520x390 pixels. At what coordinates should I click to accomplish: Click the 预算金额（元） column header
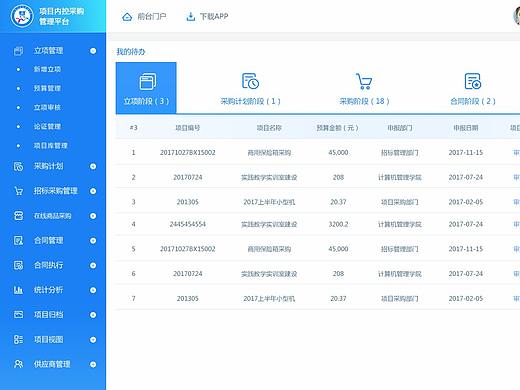coord(338,128)
